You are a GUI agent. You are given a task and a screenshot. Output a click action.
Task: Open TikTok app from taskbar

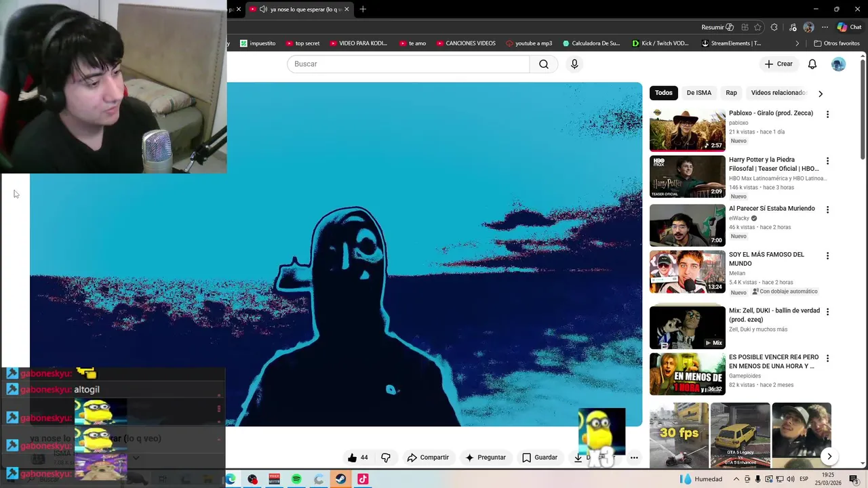(363, 479)
